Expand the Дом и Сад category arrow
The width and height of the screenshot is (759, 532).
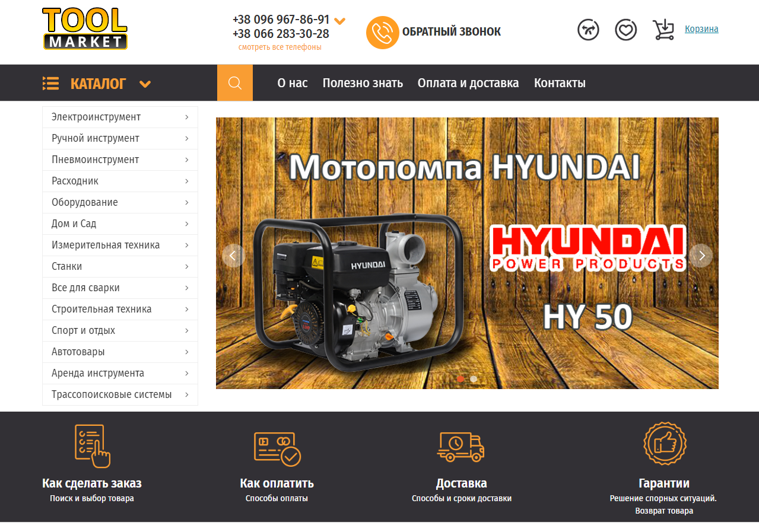click(186, 224)
